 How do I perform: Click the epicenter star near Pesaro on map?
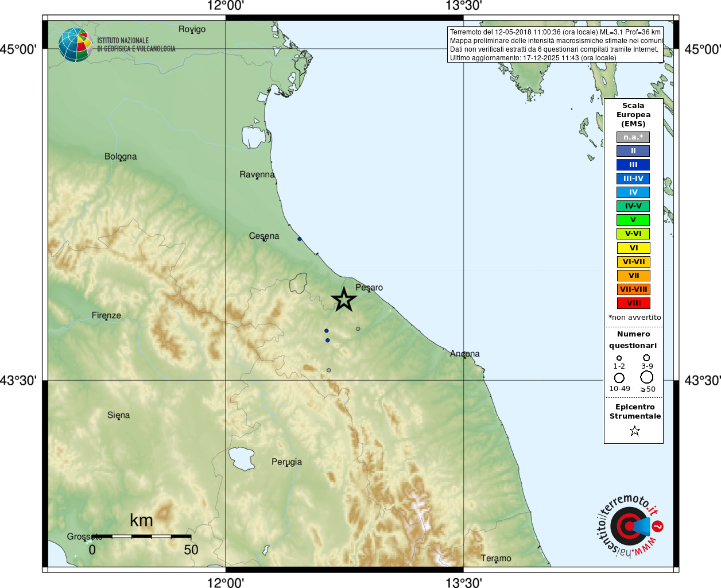click(x=344, y=299)
